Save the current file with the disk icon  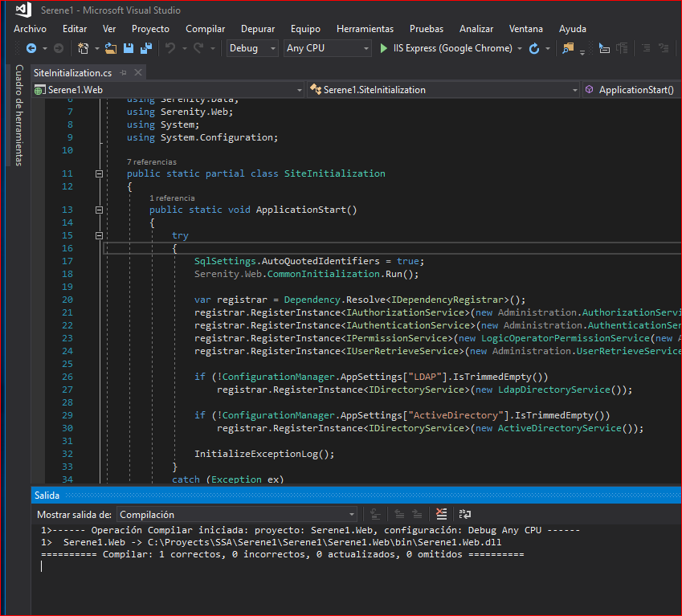pos(127,48)
